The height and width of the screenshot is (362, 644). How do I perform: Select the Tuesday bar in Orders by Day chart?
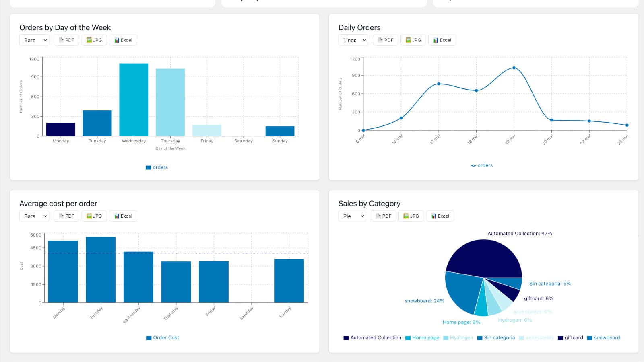coord(97,123)
